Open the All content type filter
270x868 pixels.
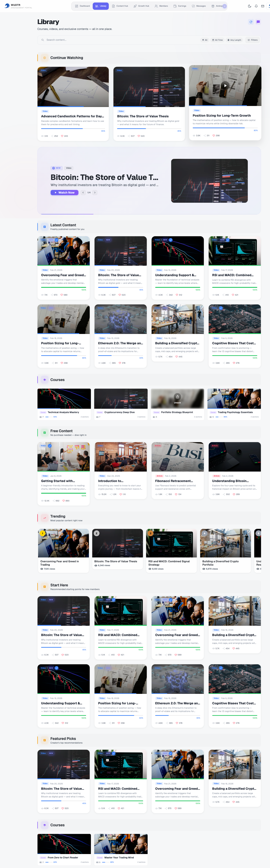[205, 40]
